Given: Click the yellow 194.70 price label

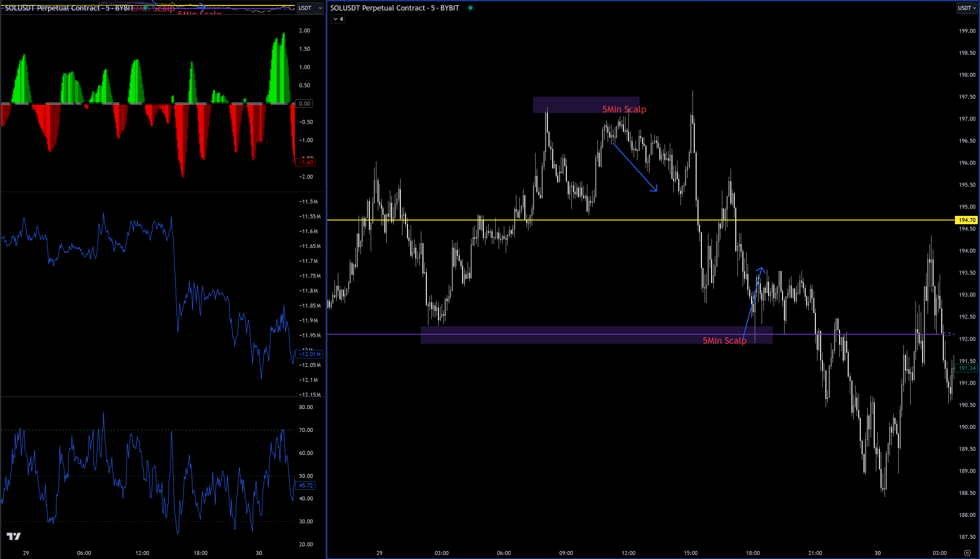Looking at the screenshot, I should (x=967, y=220).
